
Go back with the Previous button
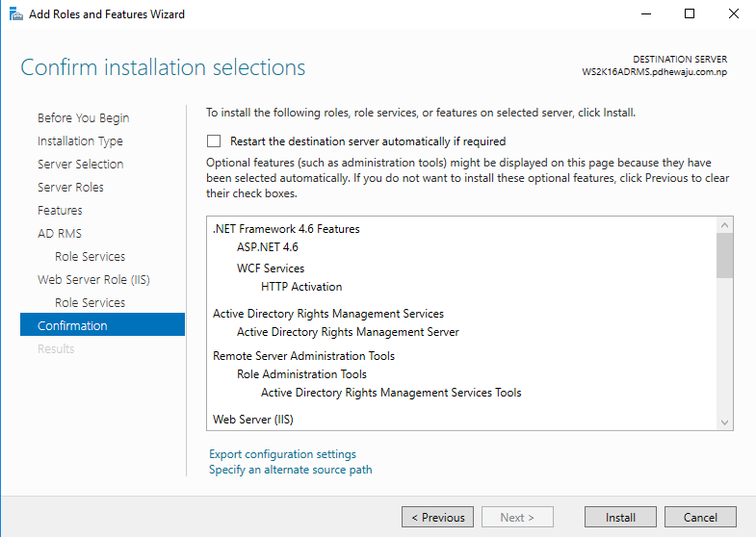437,517
